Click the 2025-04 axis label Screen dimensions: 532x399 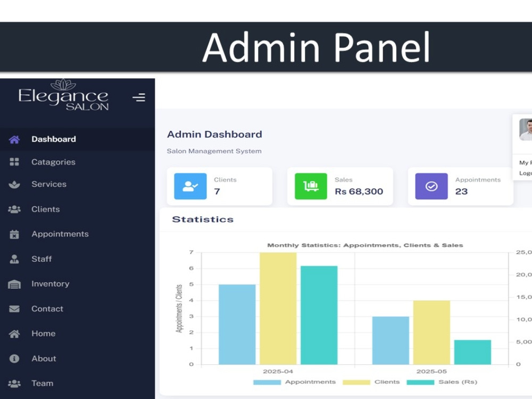coord(278,371)
